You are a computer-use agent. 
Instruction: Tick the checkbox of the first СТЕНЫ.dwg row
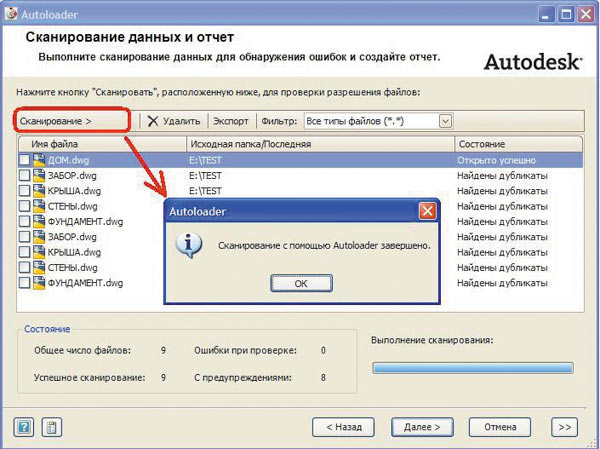(x=24, y=206)
